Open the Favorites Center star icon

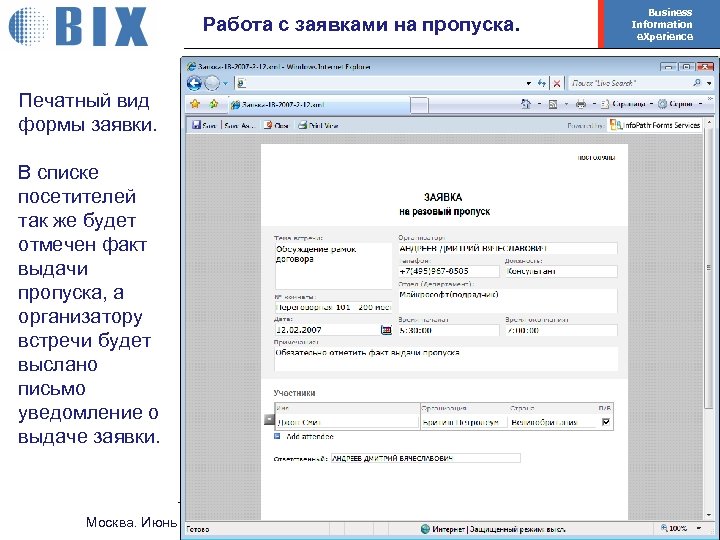point(195,104)
